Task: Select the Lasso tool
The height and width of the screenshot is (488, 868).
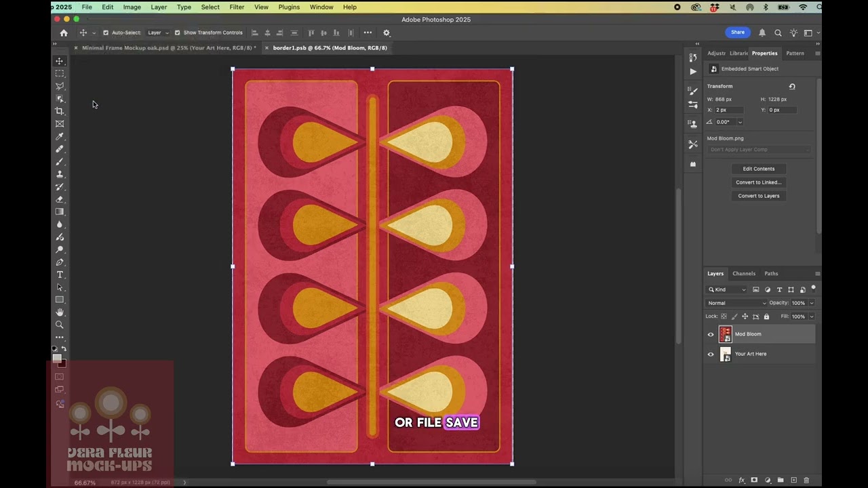Action: [x=60, y=86]
